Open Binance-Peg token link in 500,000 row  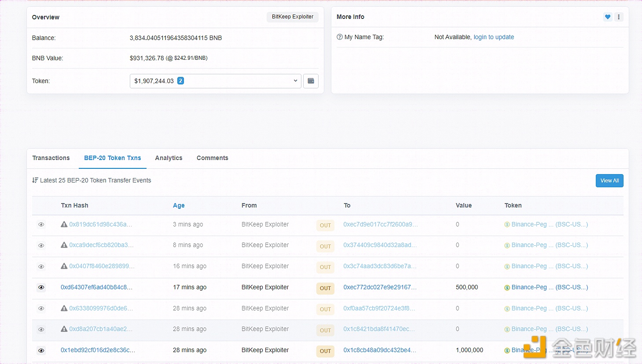(550, 287)
